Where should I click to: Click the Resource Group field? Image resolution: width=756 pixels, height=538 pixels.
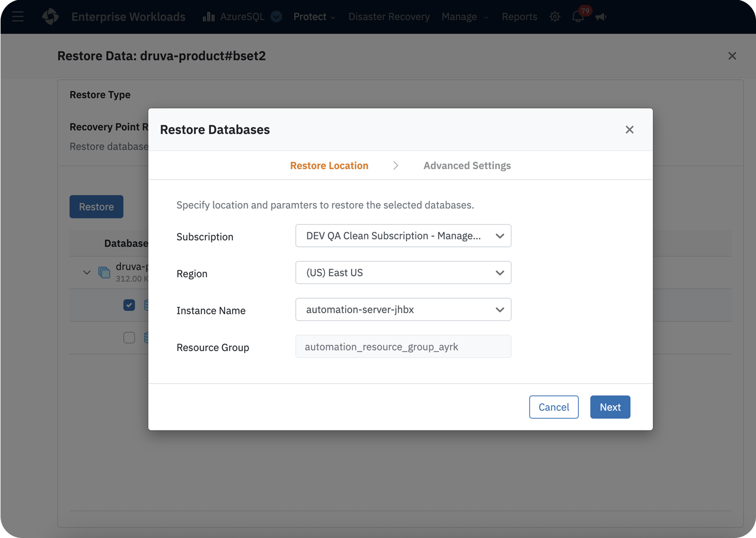coord(403,347)
